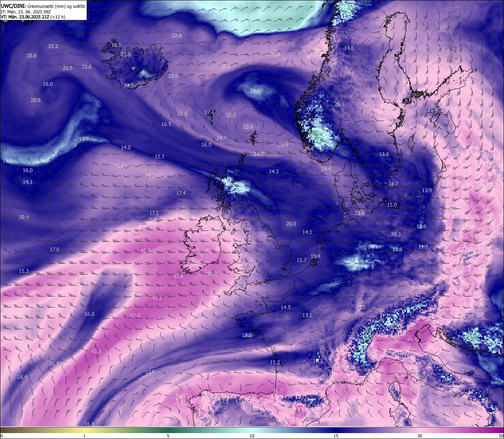This screenshot has width=504, height=439.
Task: Click the 'UWC/DINI: Úrkomumætti (mm) og uv850.' title
Action: coord(43,6)
